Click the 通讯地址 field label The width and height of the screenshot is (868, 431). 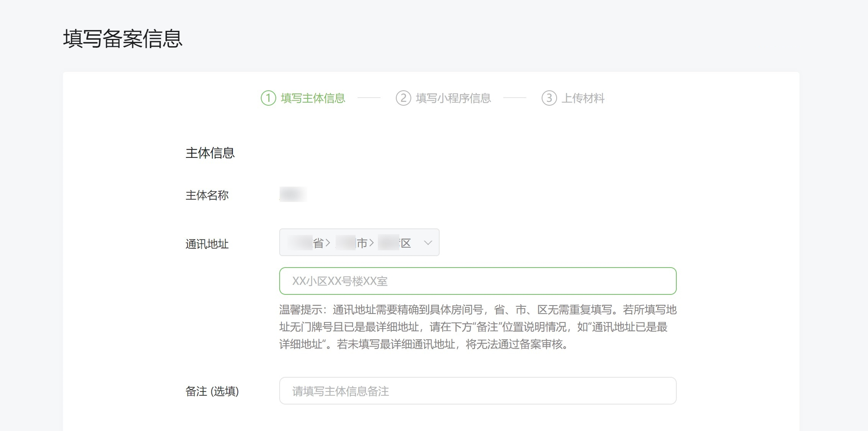point(207,244)
